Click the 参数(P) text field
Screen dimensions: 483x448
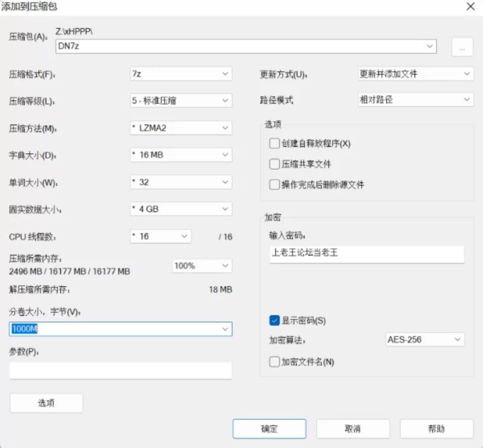(x=120, y=371)
